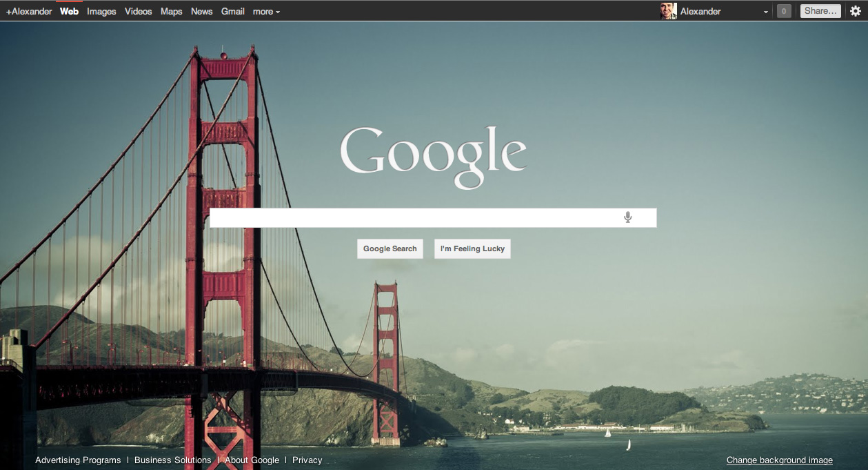The width and height of the screenshot is (868, 470).
Task: Open the notifications counter showing 0
Action: coord(784,11)
